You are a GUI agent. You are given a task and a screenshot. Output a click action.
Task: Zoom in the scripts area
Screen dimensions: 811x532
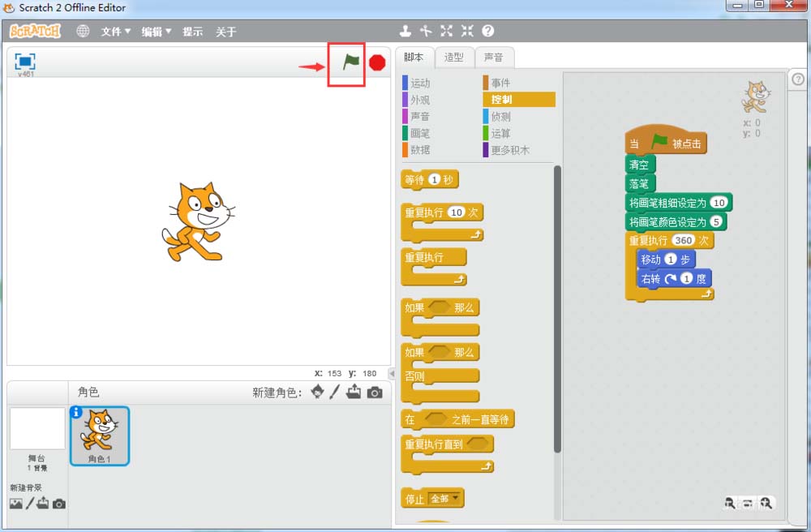766,503
